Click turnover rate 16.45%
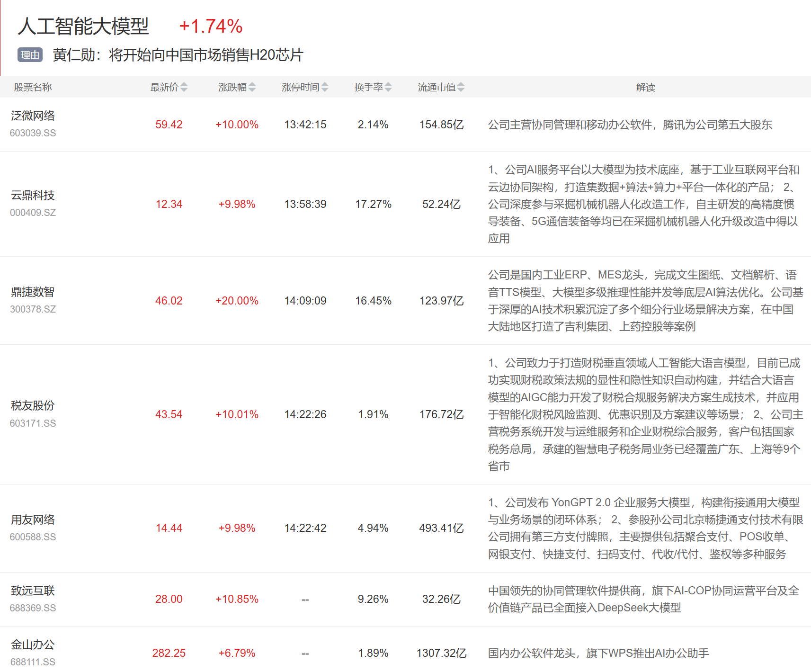This screenshot has width=811, height=672. (373, 301)
